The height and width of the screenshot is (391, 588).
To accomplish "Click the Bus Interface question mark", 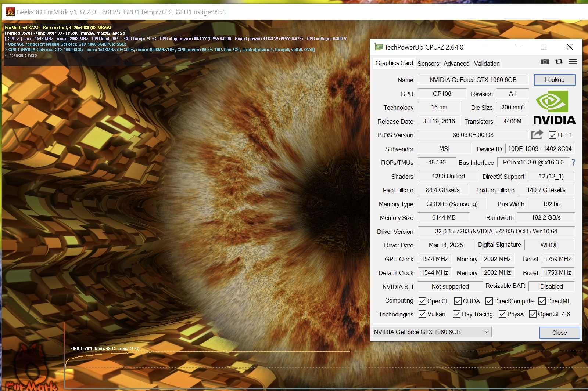I will tap(573, 162).
